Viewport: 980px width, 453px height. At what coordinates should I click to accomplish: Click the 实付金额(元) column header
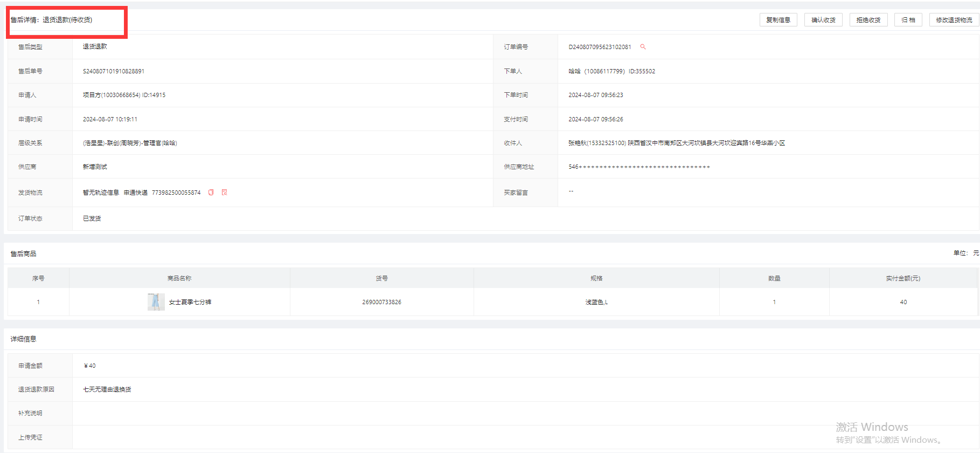click(903, 278)
